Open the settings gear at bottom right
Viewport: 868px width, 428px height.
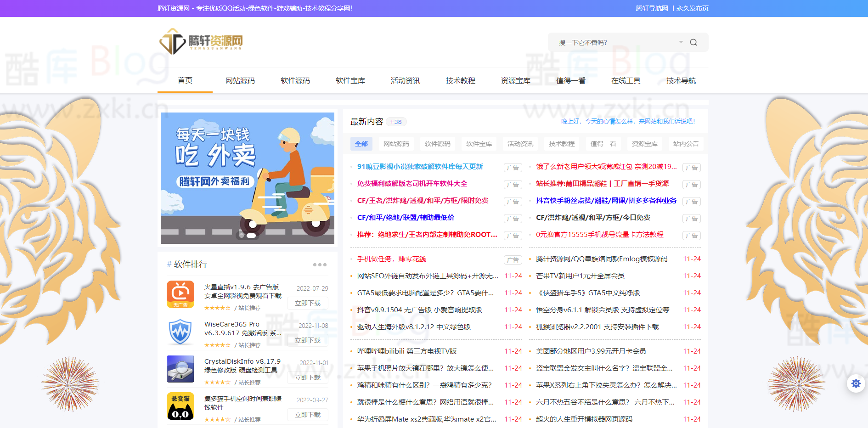coord(856,383)
